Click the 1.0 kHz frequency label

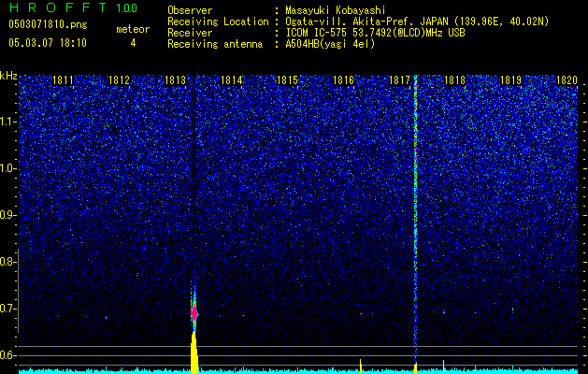tap(7, 168)
